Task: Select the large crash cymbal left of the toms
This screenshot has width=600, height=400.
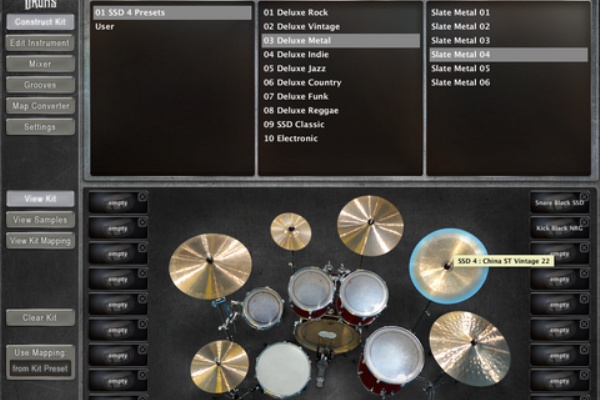Action: [x=210, y=266]
